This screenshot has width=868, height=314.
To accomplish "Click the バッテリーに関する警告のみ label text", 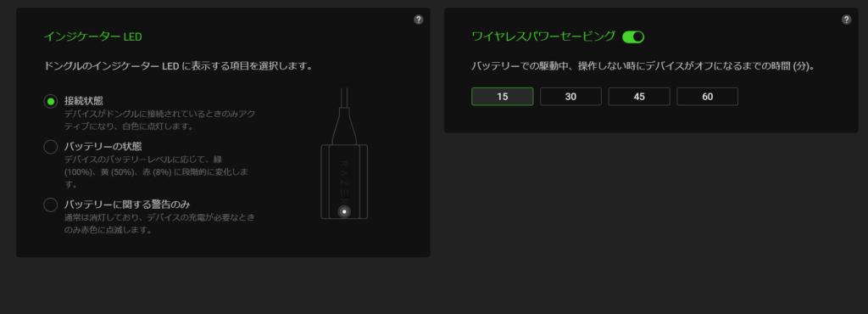I will point(127,205).
